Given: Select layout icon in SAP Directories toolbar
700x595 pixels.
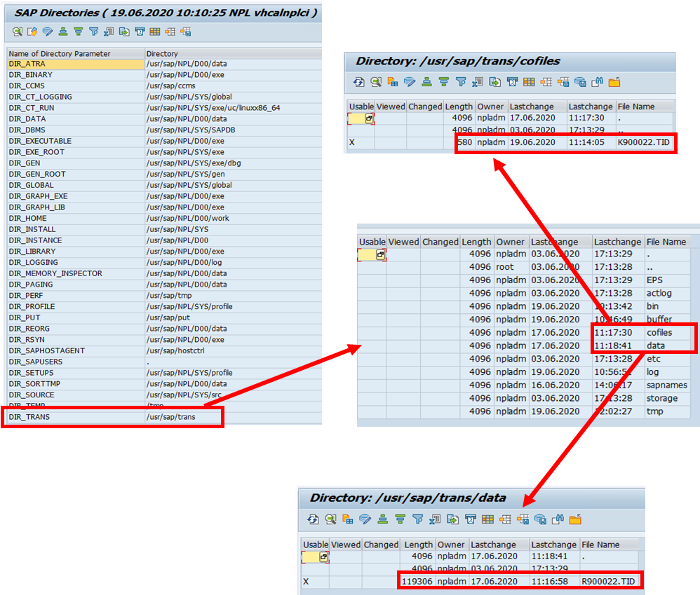Looking at the screenshot, I should pos(170,32).
